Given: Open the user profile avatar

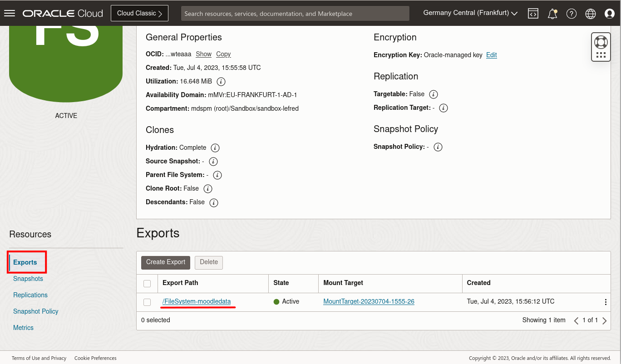Looking at the screenshot, I should (x=610, y=13).
